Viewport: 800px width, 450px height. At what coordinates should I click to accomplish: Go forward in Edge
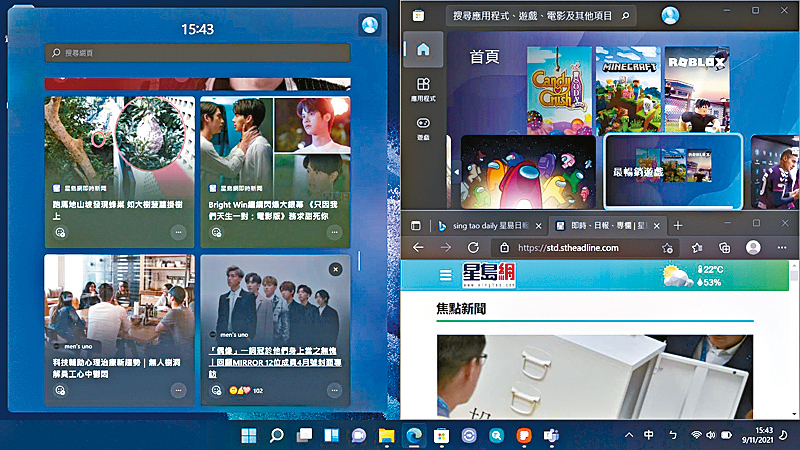pyautogui.click(x=446, y=247)
